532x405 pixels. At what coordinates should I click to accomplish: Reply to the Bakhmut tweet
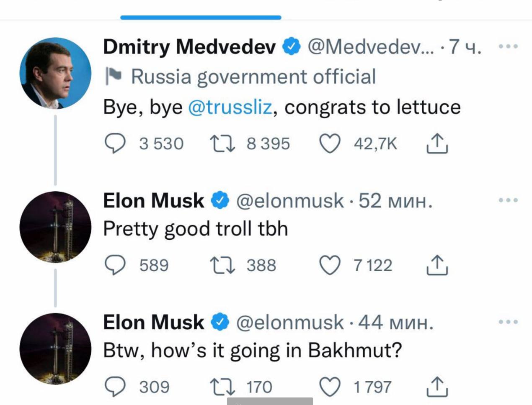[114, 387]
